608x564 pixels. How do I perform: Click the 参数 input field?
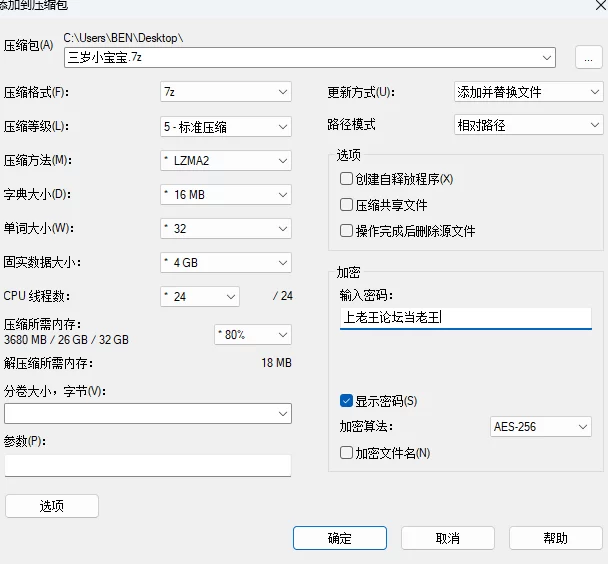148,465
